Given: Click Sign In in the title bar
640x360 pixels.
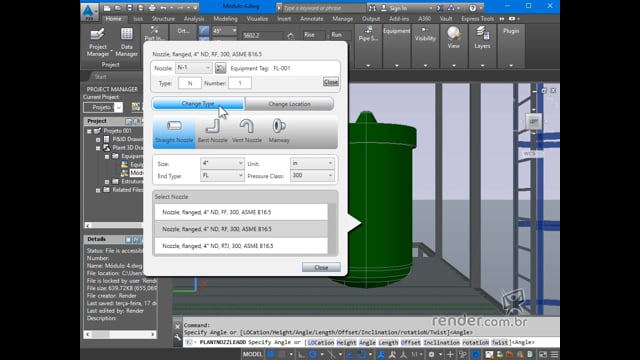Looking at the screenshot, I should (398, 8).
